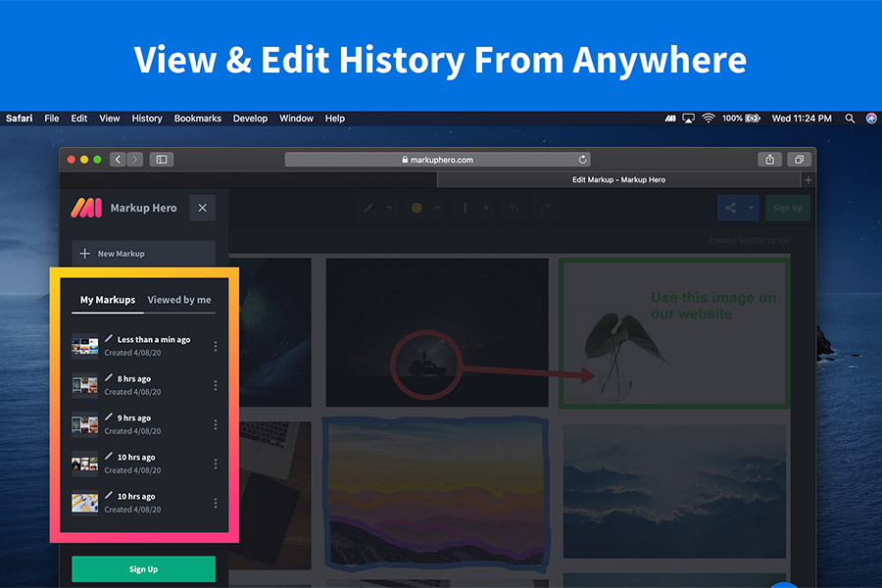
Task: Click the New Markup button
Action: (x=143, y=253)
